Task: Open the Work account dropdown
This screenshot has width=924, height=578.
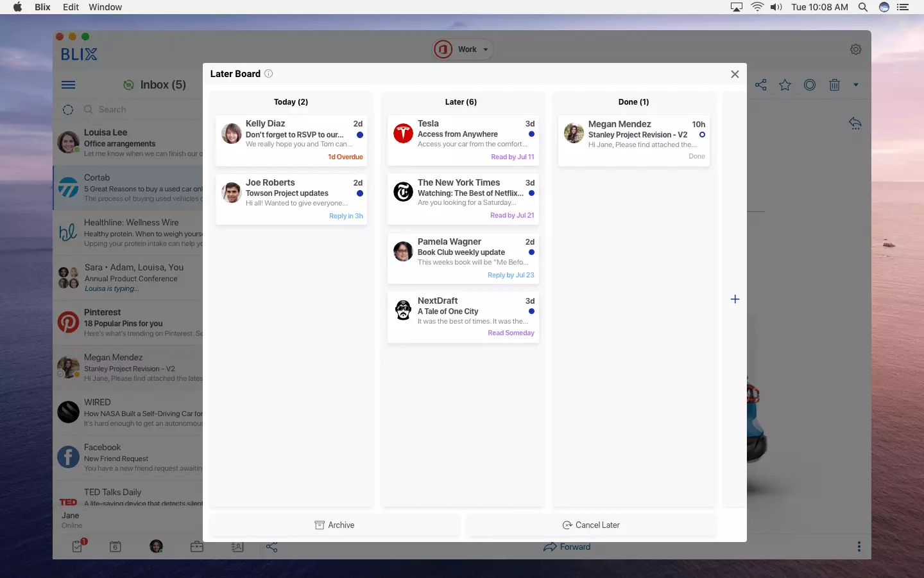Action: [463, 49]
